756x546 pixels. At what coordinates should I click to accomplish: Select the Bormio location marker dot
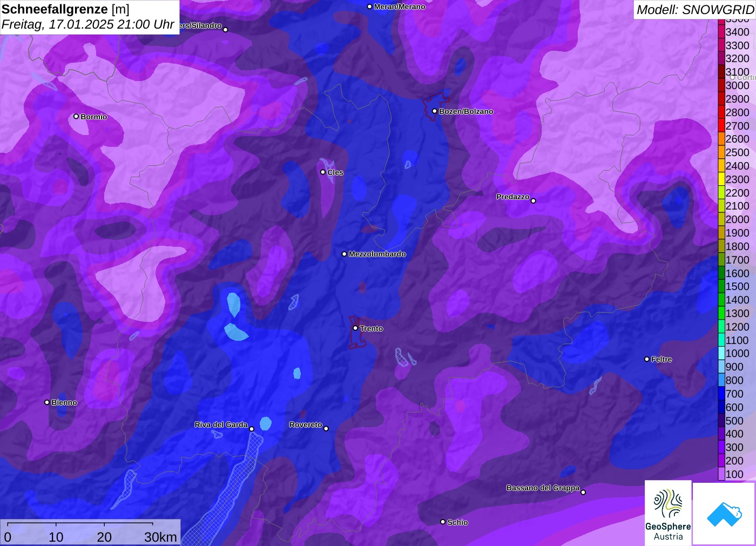76,117
